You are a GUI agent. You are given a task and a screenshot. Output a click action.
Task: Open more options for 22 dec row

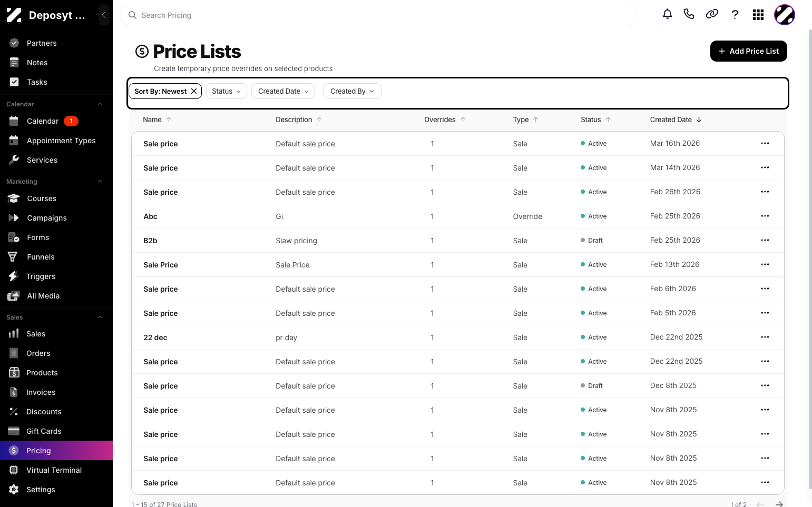[x=765, y=337]
